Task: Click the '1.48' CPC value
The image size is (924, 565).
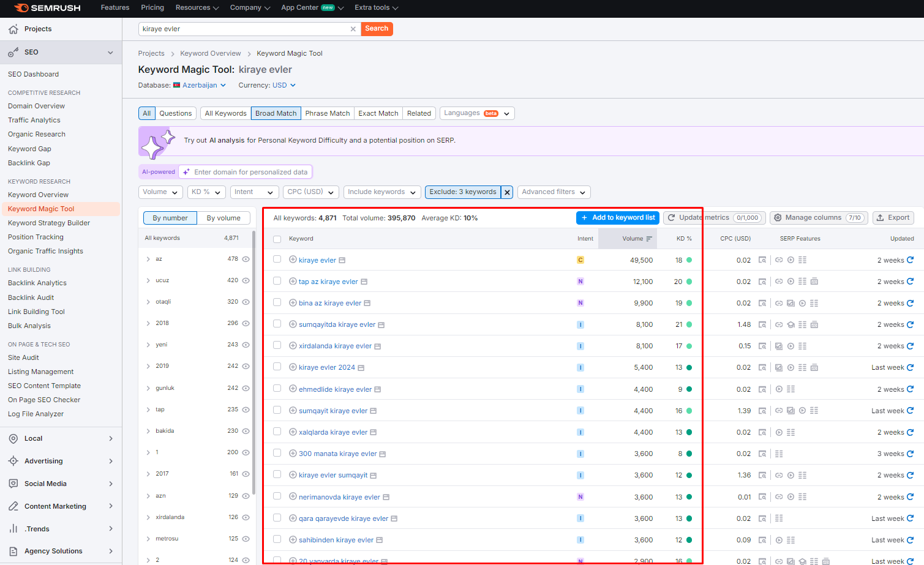Action: tap(744, 324)
